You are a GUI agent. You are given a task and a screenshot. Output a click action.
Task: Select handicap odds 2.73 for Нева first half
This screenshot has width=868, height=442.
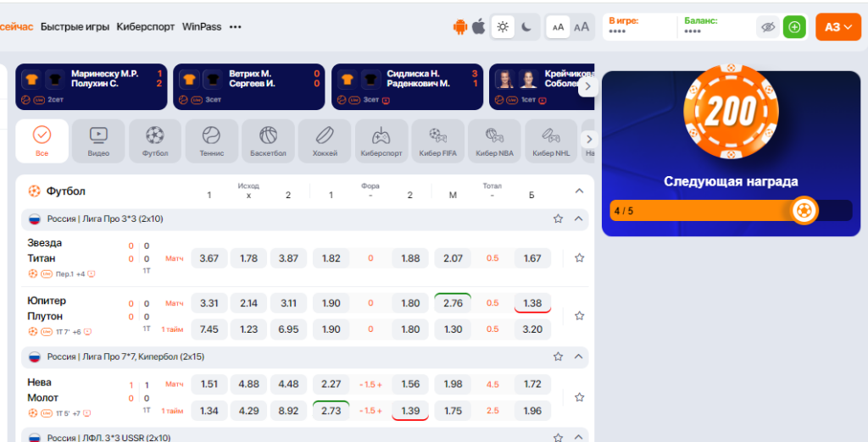tap(331, 411)
